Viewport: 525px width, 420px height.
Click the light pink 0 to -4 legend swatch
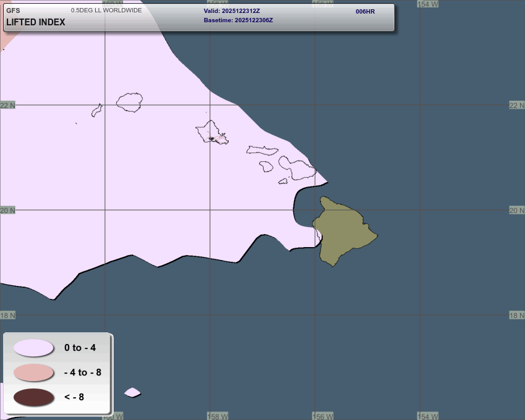pyautogui.click(x=33, y=348)
